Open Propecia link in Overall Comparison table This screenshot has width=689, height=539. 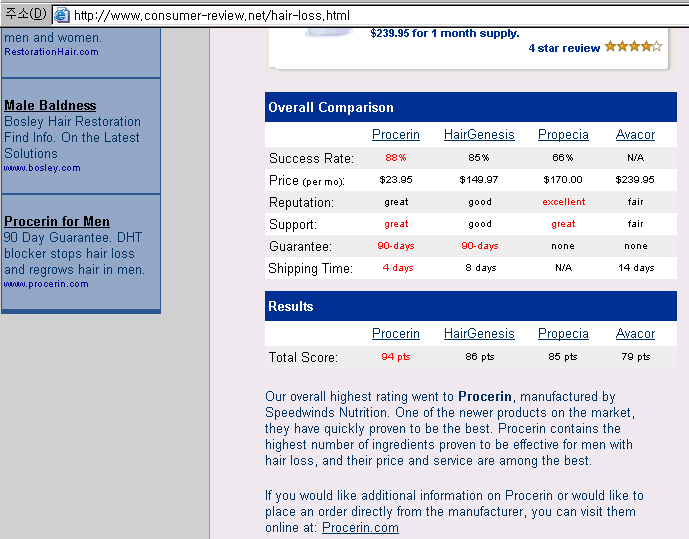[x=563, y=134]
